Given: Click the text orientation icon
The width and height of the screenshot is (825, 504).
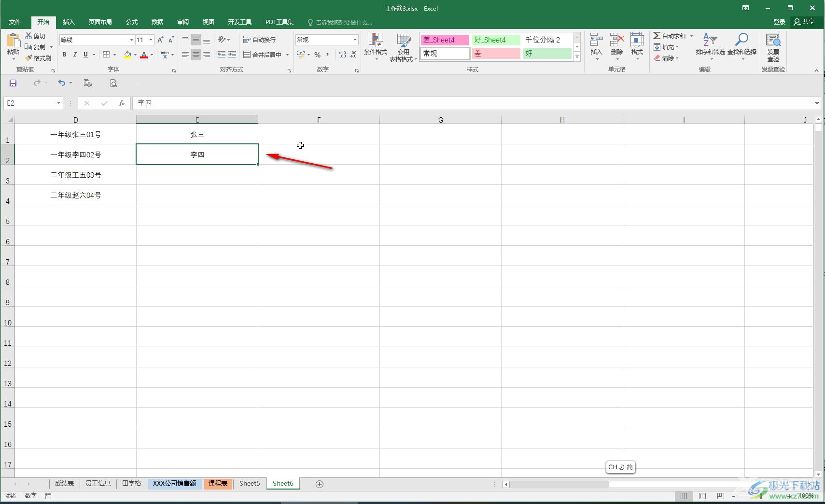Looking at the screenshot, I should tap(222, 40).
